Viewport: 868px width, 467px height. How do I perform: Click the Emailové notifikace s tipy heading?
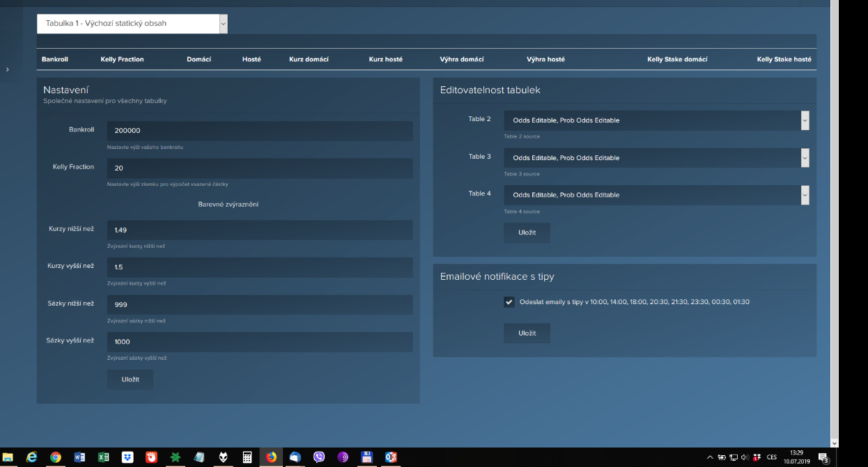[x=497, y=276]
